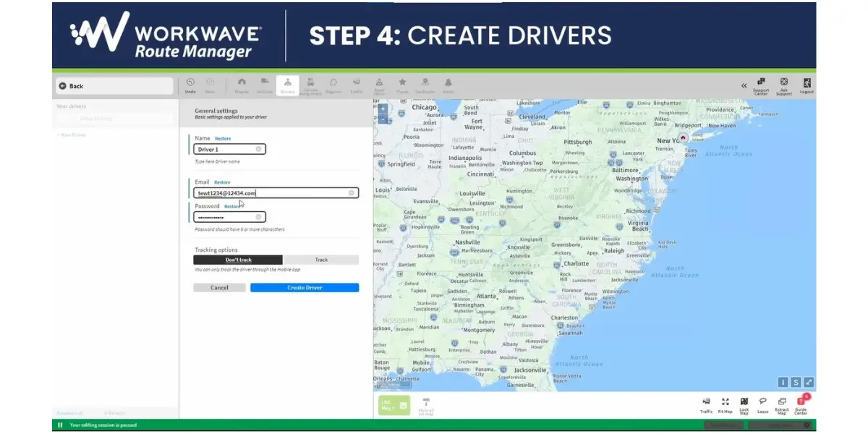This screenshot has height=434, width=868.
Task: Open the Guide Center
Action: point(801,404)
